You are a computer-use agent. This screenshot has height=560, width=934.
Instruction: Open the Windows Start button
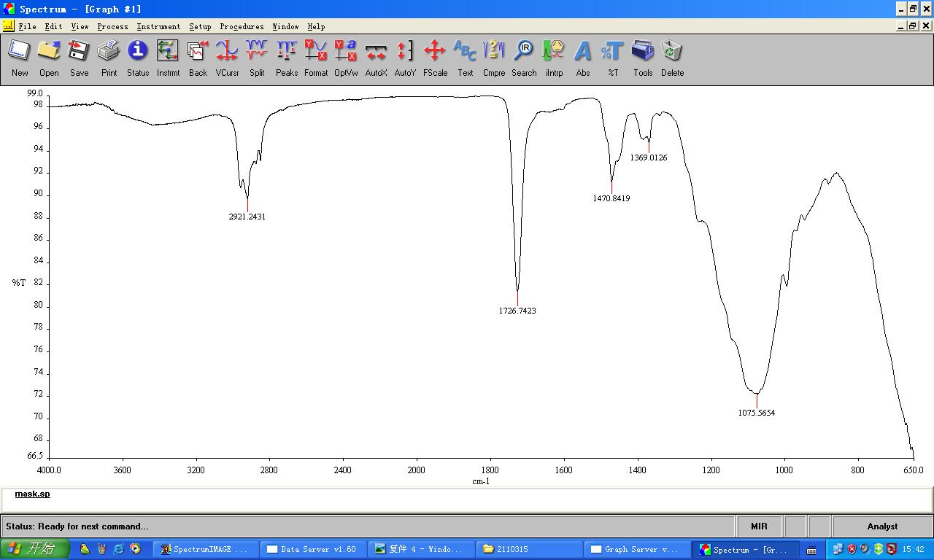tap(35, 549)
